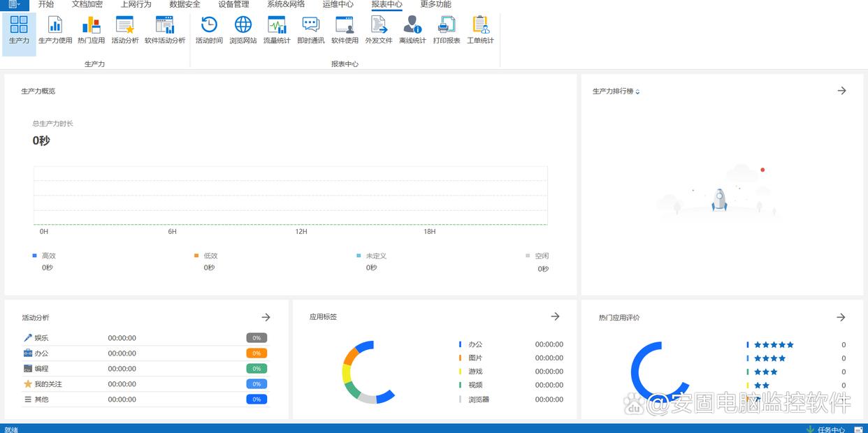Click the 办公 row in 活动分析

pyautogui.click(x=42, y=353)
